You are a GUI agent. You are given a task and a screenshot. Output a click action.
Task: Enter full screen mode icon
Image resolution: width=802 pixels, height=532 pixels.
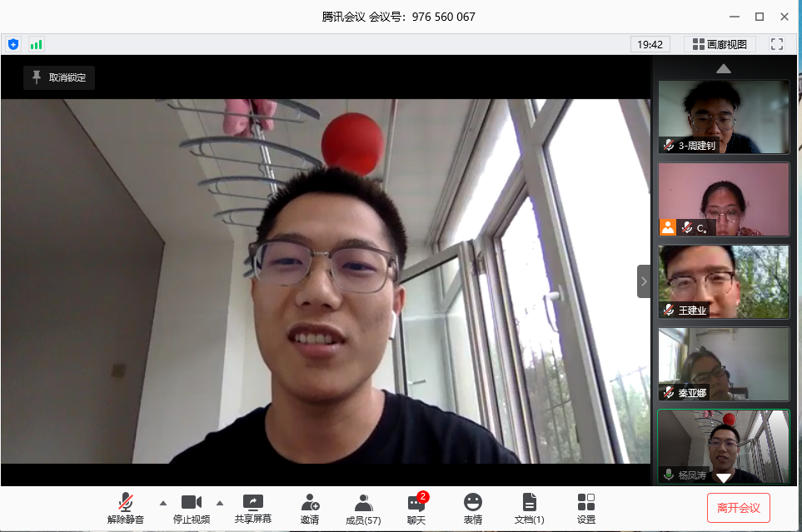pos(777,44)
